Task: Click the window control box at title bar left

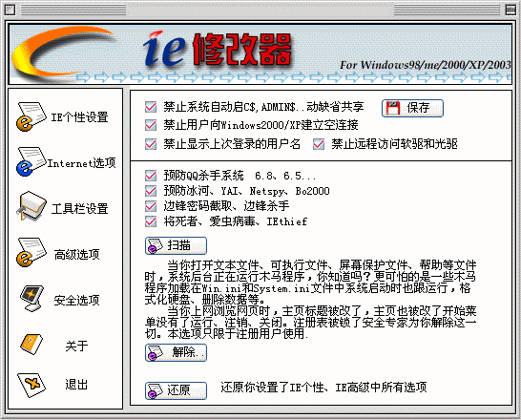Action: pos(10,10)
